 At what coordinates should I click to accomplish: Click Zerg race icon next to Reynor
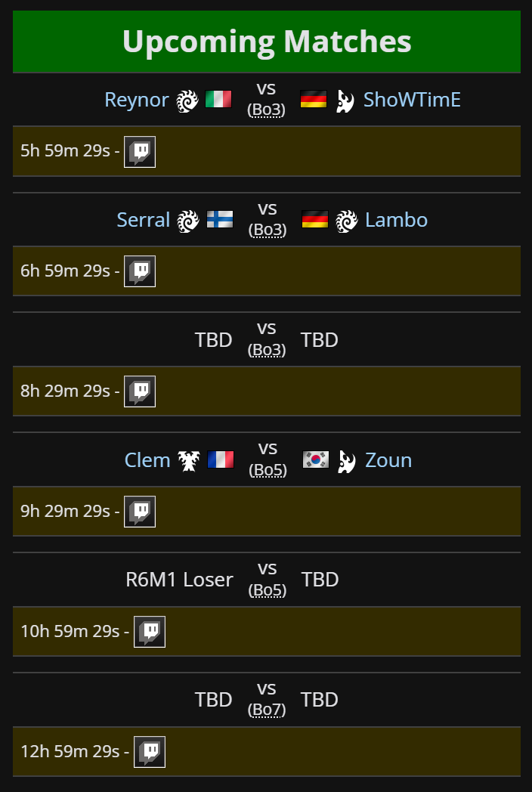click(187, 101)
